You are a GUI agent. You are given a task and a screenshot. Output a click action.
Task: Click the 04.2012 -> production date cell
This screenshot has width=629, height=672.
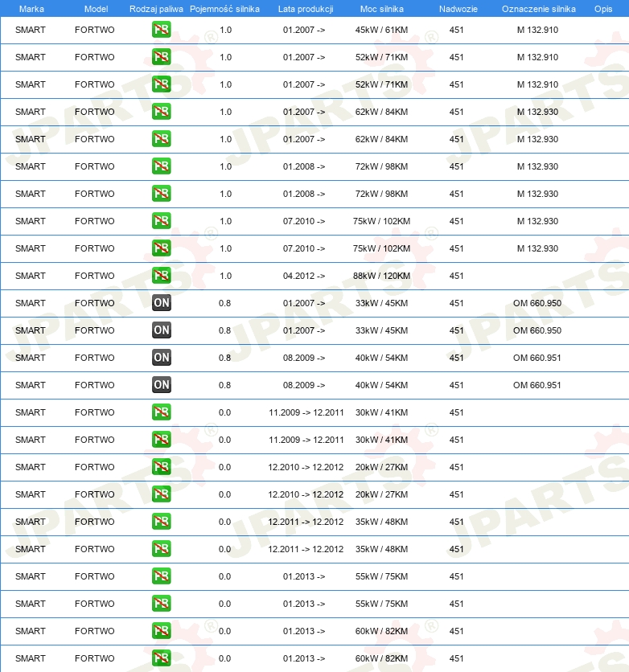[304, 276]
